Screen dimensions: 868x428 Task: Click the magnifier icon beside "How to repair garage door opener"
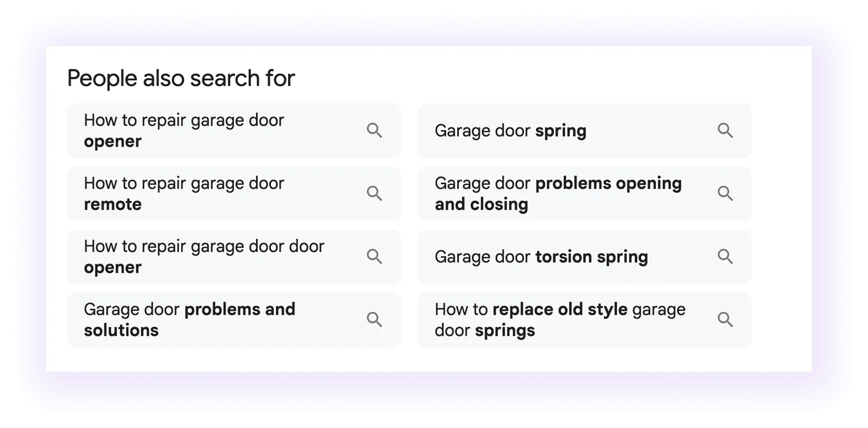(374, 131)
